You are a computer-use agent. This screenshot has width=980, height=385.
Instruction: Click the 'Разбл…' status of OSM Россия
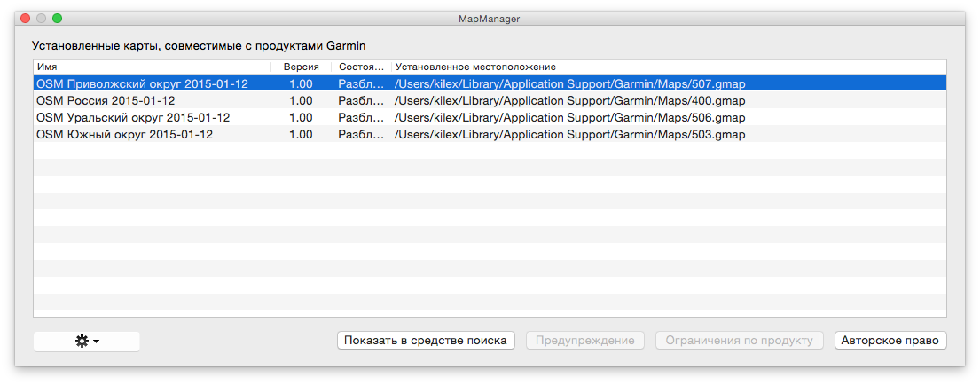[361, 100]
